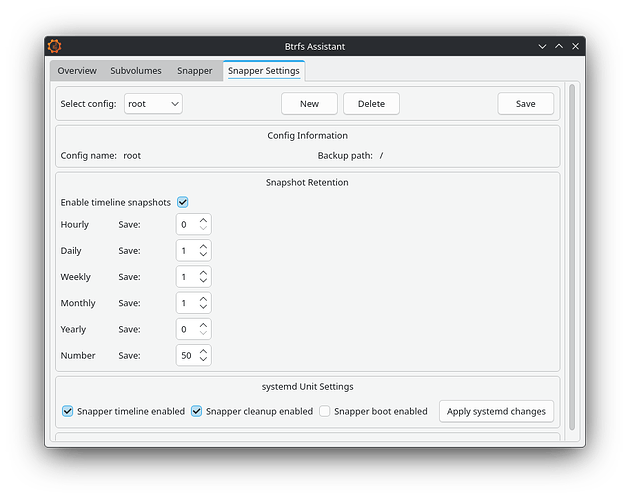The width and height of the screenshot is (630, 500).
Task: Click the Delete config button
Action: 371,104
